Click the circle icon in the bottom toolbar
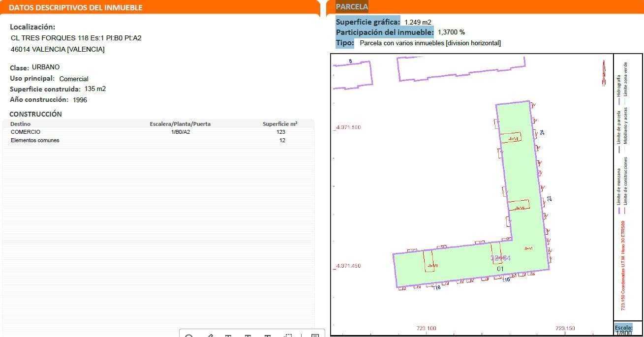 tap(188, 336)
